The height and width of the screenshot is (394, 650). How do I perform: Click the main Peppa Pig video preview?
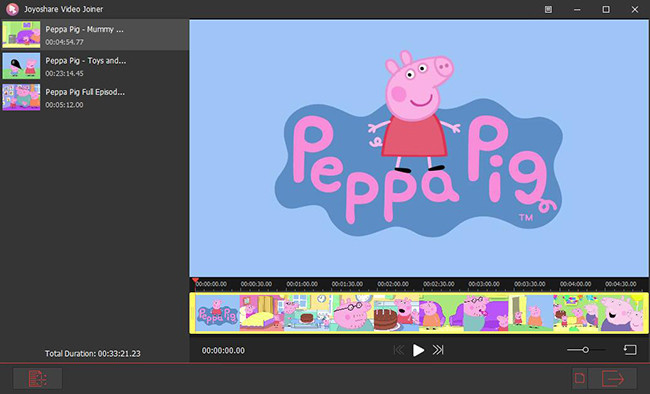coord(419,148)
